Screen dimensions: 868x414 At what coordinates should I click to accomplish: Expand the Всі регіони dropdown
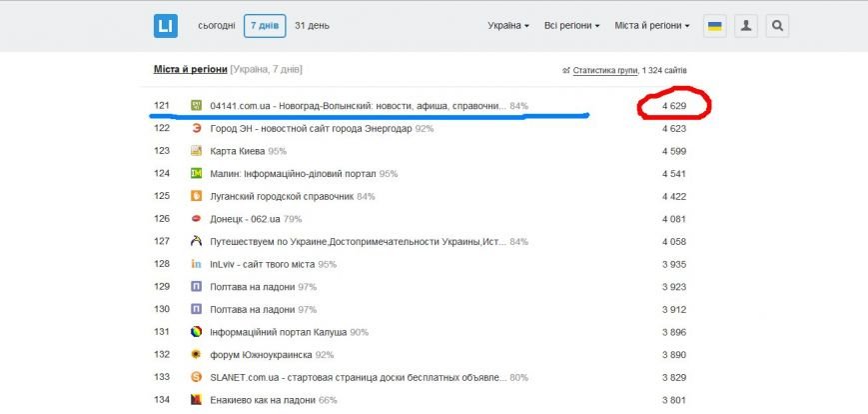click(x=571, y=25)
